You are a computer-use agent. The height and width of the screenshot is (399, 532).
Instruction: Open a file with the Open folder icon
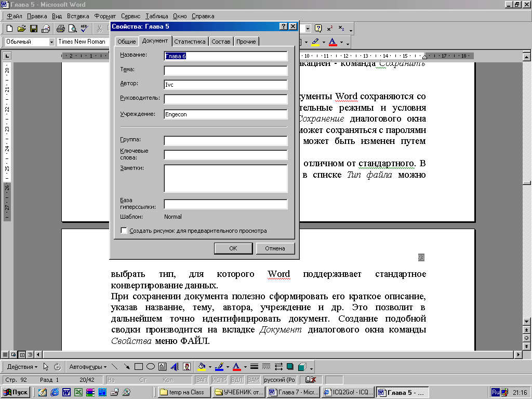click(21, 29)
